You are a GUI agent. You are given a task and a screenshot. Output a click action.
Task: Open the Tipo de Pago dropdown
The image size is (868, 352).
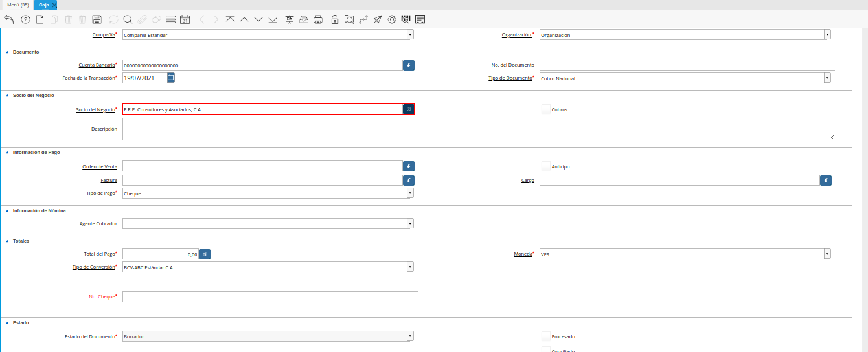tap(410, 193)
